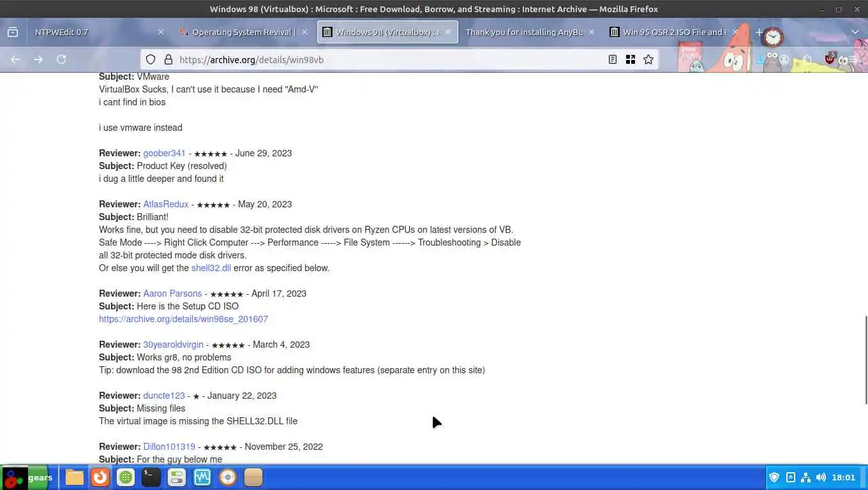Switch to the NTPWEdit 0.7 tab

[x=99, y=32]
